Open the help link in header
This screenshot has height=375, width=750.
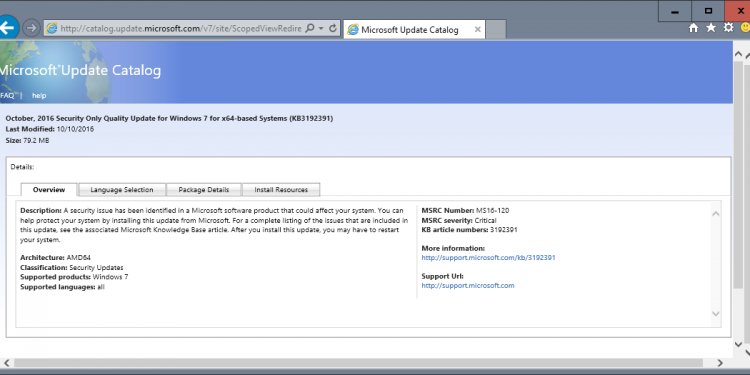click(x=39, y=95)
